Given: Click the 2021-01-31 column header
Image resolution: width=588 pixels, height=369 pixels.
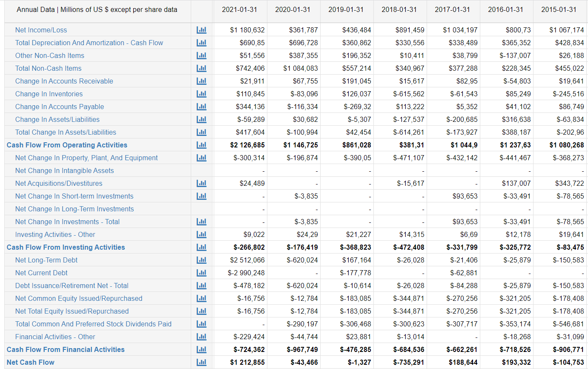Looking at the screenshot, I should tap(240, 12).
